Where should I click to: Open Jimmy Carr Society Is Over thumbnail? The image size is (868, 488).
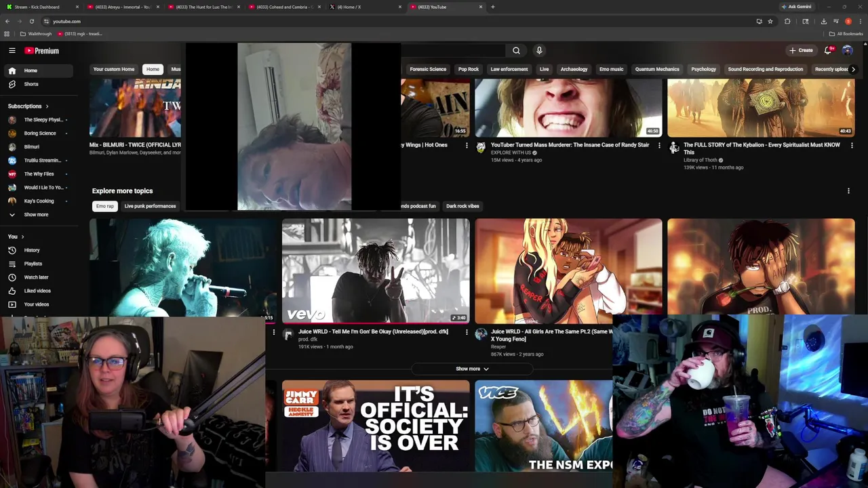tap(376, 426)
